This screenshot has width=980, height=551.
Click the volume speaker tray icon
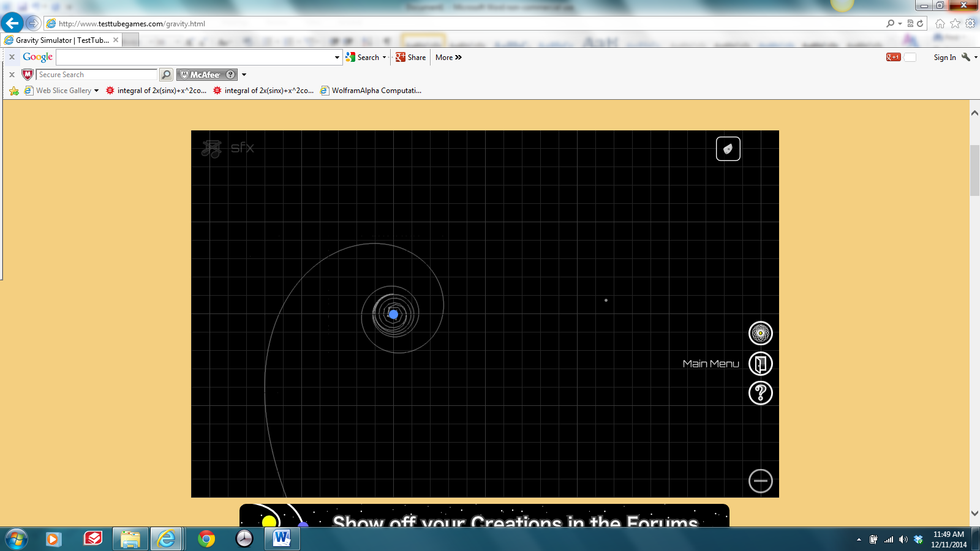tap(903, 539)
